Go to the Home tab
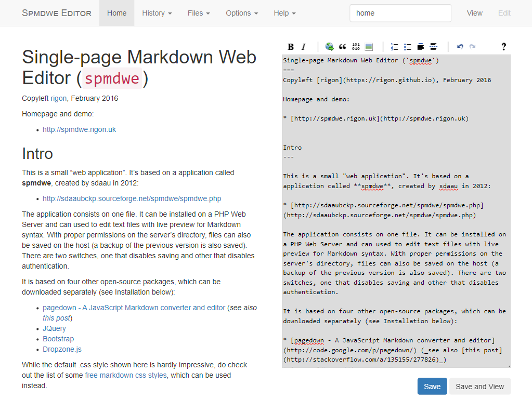The height and width of the screenshot is (399, 532). point(116,13)
